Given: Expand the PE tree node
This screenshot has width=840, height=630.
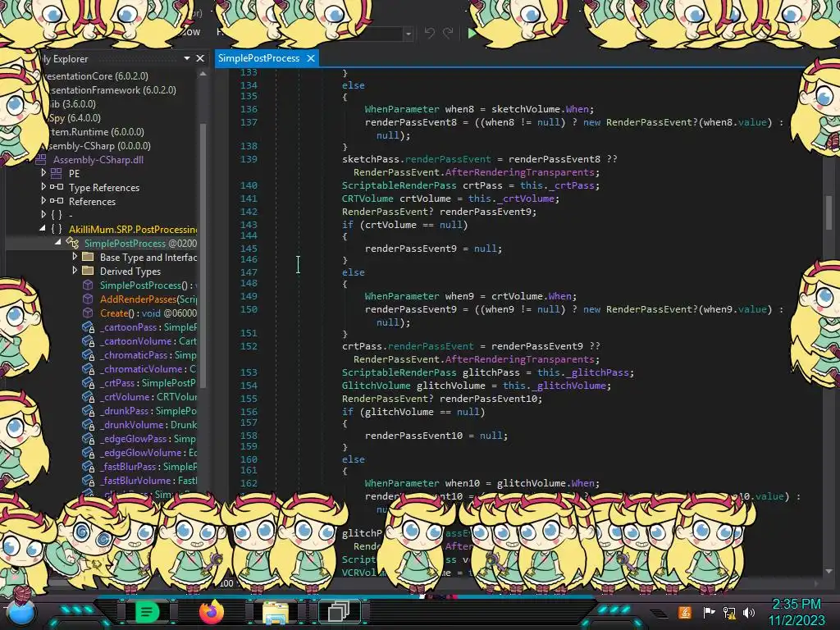Looking at the screenshot, I should pos(43,173).
